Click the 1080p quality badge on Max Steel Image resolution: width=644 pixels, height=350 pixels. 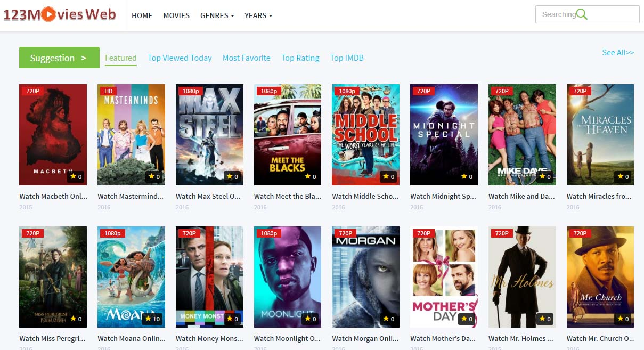tap(191, 91)
